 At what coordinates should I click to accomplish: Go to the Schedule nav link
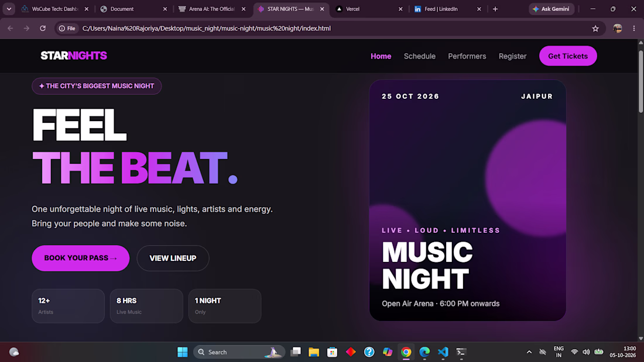[419, 56]
